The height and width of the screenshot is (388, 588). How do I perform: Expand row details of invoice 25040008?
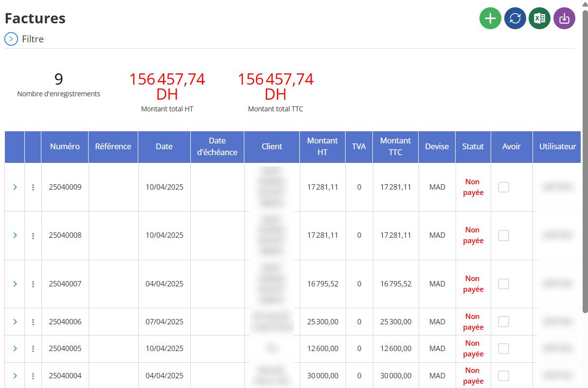(x=15, y=235)
